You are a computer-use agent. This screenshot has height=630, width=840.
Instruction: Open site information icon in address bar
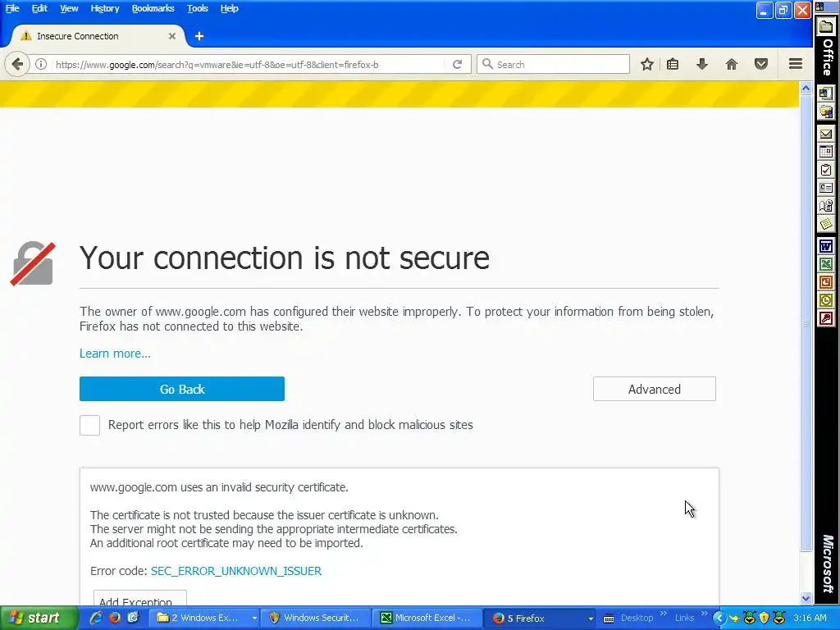pos(41,64)
